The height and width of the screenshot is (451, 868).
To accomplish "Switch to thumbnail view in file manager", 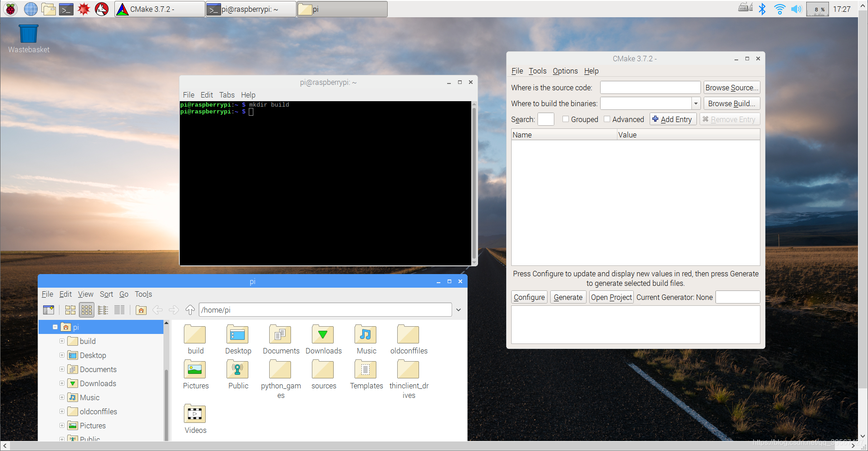I will tap(86, 310).
